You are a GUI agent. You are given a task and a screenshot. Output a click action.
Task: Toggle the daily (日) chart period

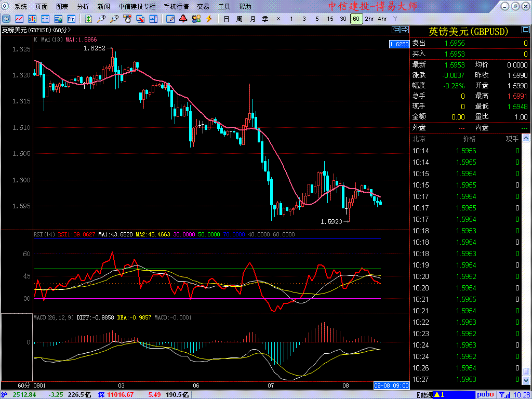click(x=227, y=19)
